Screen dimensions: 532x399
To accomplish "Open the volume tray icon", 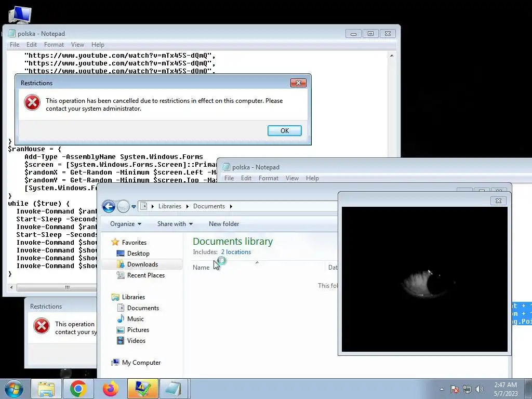I will click(x=479, y=389).
